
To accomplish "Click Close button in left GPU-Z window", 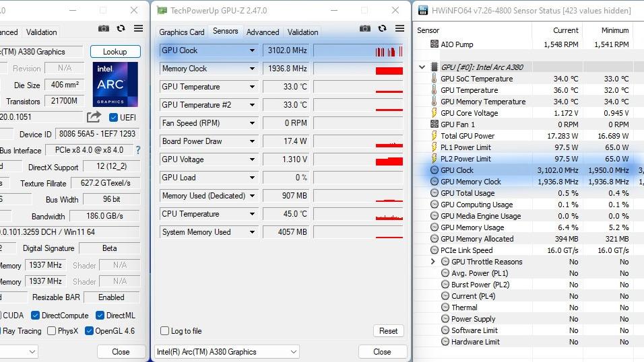I will point(121,352).
